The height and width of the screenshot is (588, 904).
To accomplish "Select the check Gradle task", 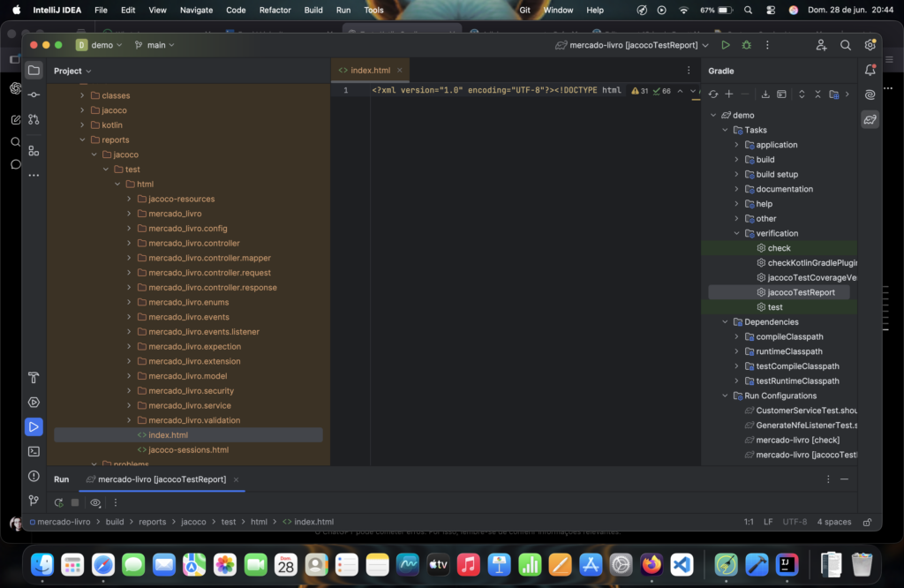I will (x=779, y=248).
